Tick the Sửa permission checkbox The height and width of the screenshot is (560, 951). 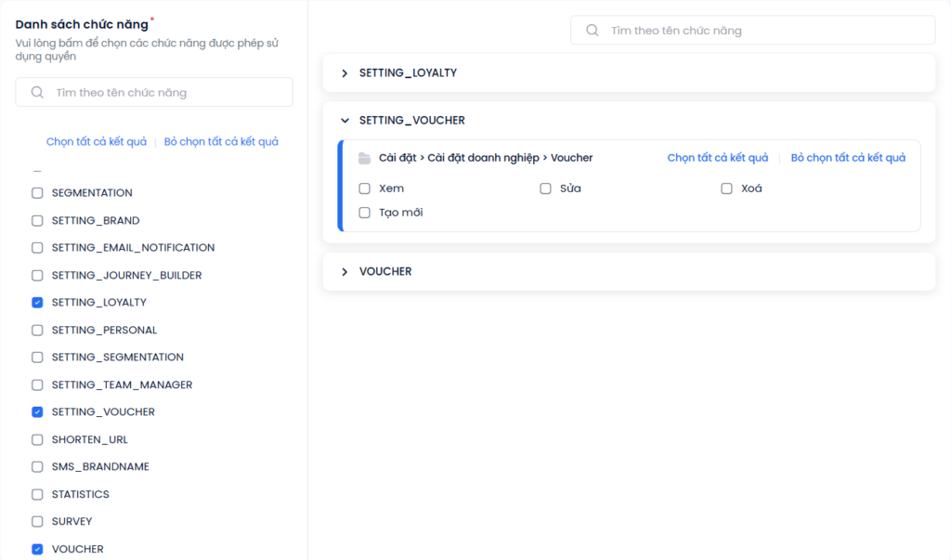546,189
